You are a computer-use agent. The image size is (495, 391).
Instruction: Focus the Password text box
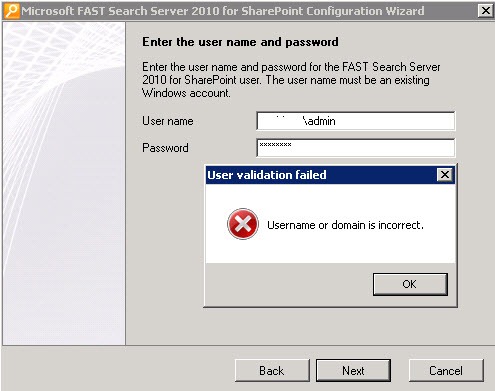coord(355,148)
